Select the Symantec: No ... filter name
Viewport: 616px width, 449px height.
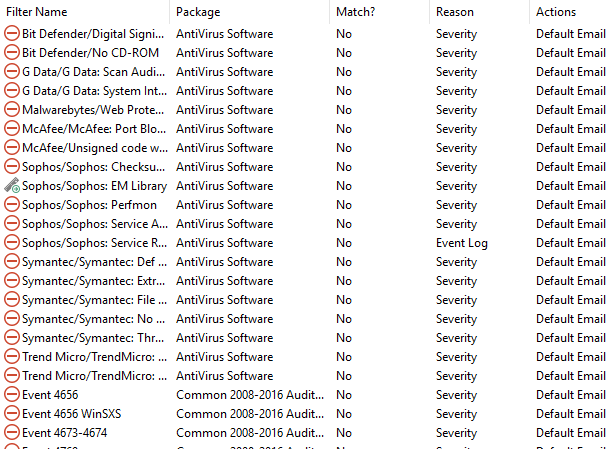pos(94,319)
